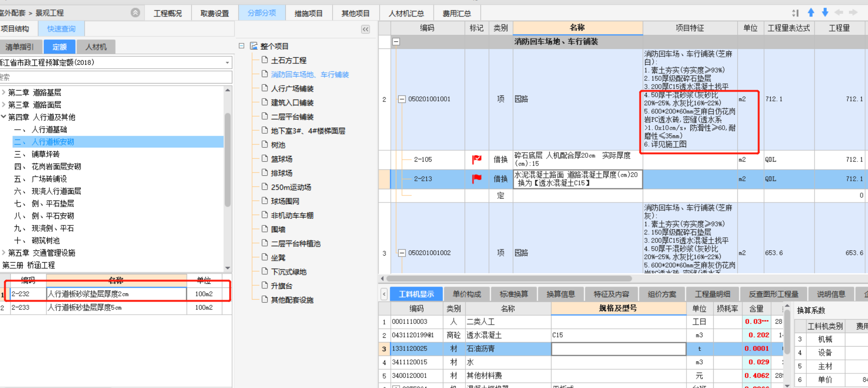Open the 标准换算 bottom tab

(x=514, y=294)
